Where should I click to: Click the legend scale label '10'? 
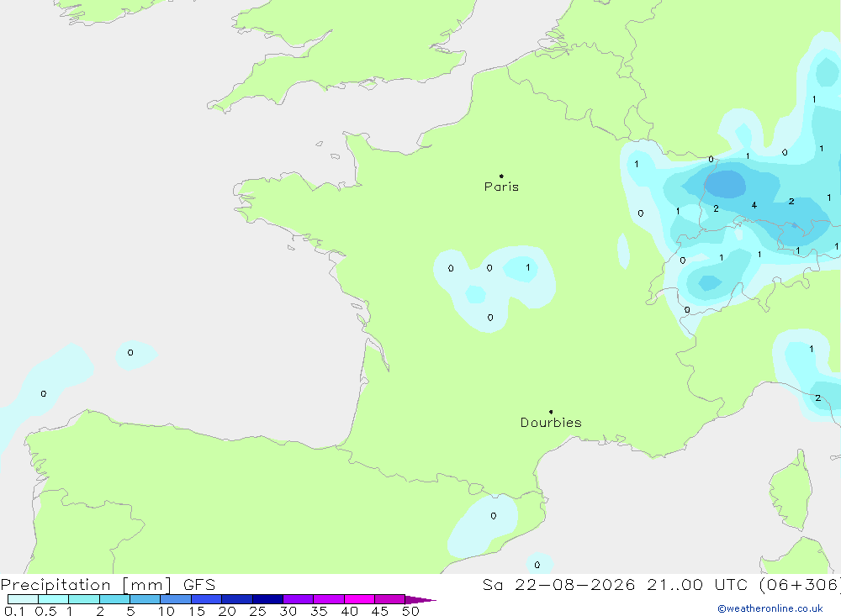(167, 611)
